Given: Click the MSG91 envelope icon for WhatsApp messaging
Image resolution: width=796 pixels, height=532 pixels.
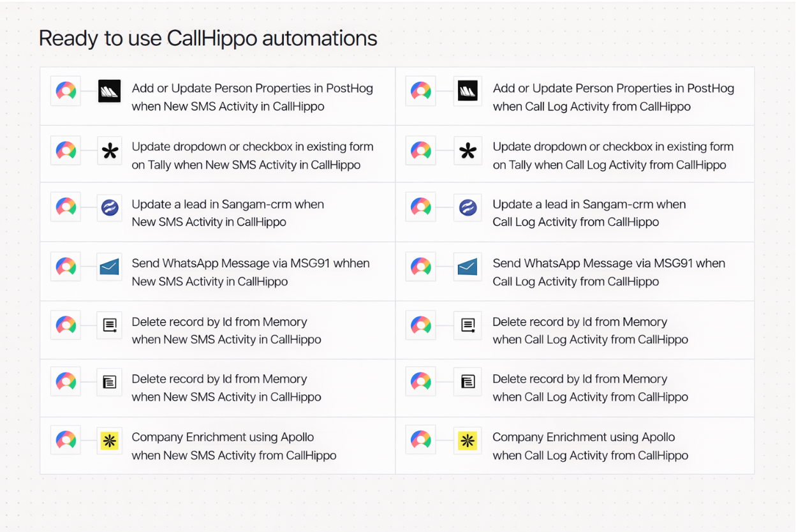Looking at the screenshot, I should [109, 266].
